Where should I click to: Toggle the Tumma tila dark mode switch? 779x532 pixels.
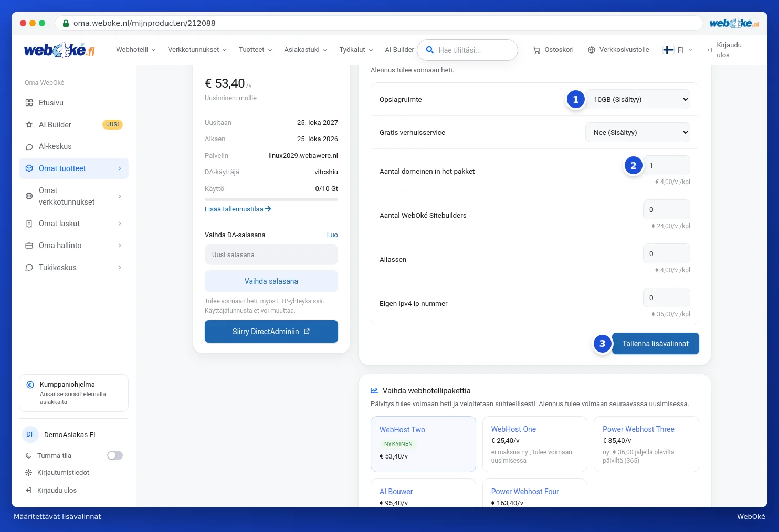pos(115,455)
